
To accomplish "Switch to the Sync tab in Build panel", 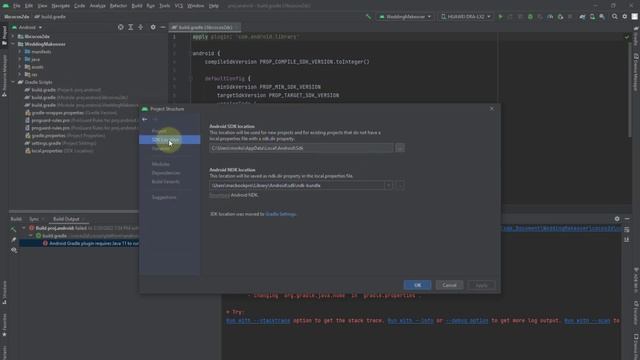I will pos(34,219).
